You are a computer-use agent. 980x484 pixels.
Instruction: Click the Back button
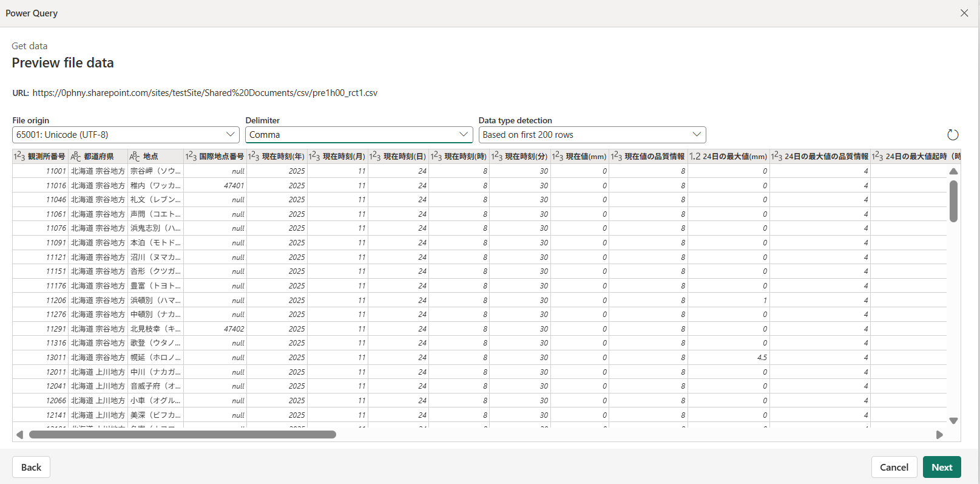(x=31, y=467)
